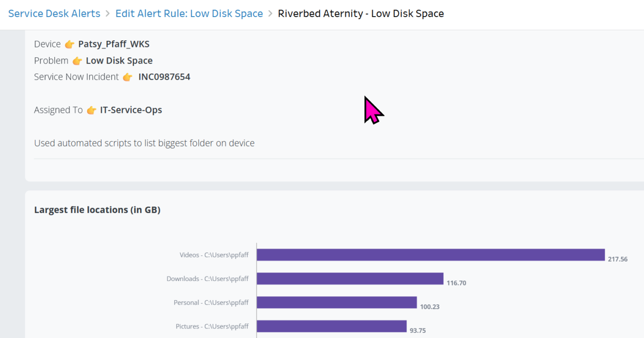Click the pointing finger icon next to Device
644x338 pixels.
[70, 44]
